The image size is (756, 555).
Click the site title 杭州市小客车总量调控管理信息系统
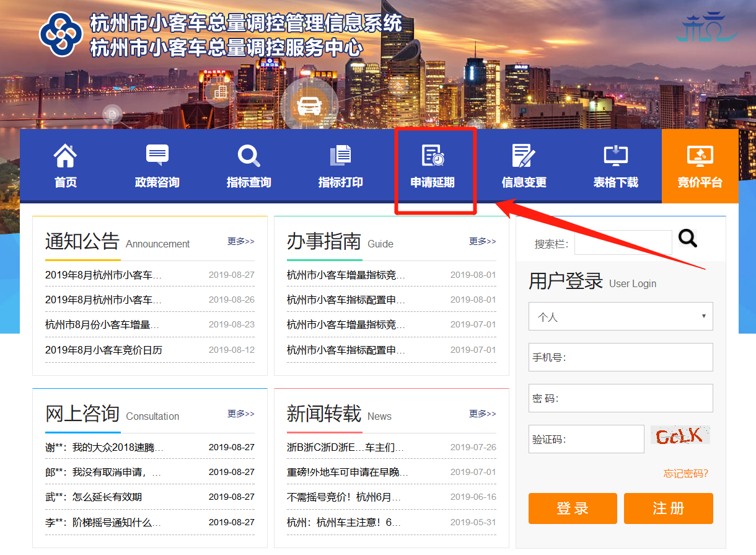(247, 24)
